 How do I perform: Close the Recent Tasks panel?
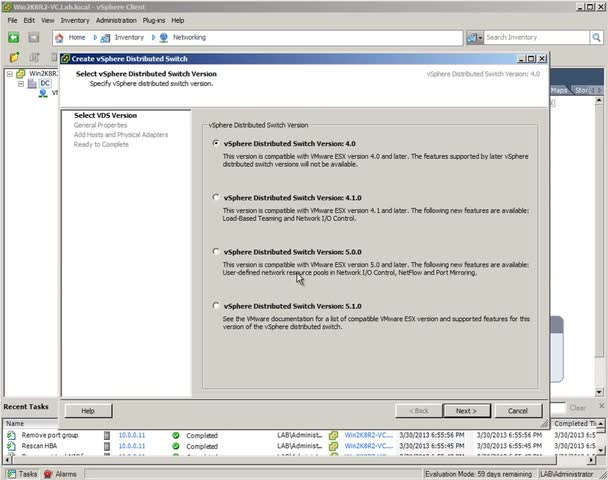(x=602, y=406)
